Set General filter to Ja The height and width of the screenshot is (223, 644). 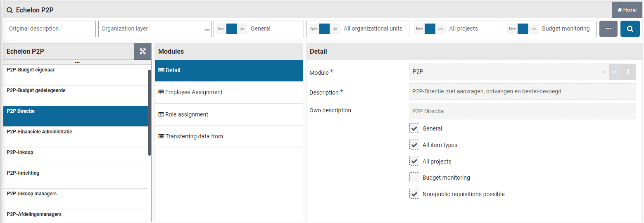pyautogui.click(x=242, y=29)
